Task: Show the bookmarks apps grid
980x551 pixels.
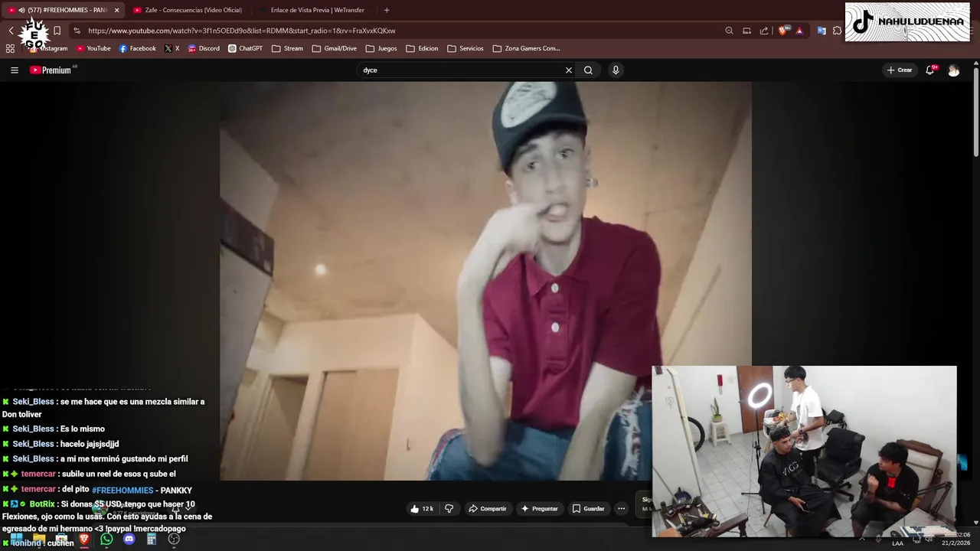Action: click(x=10, y=48)
